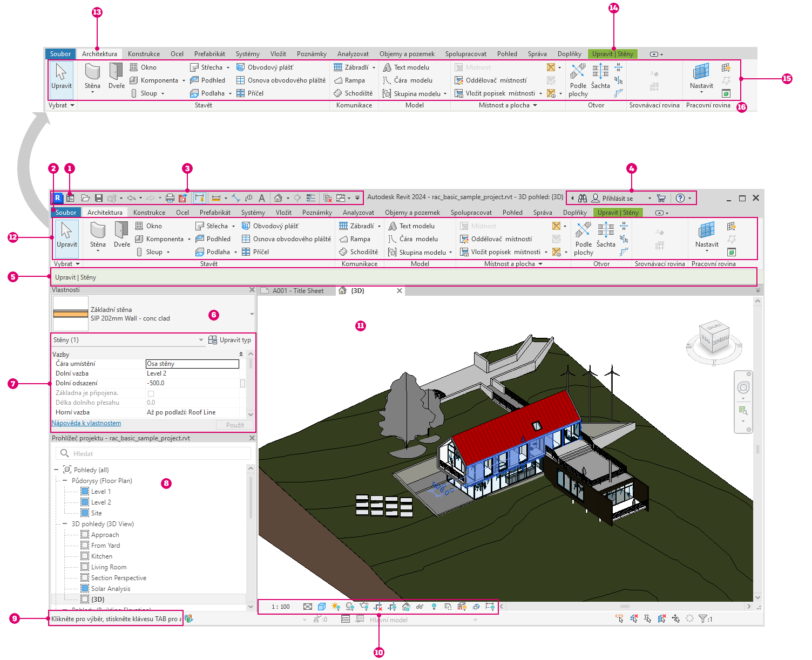Viewport: 812px width, 660px height.
Task: Toggle Crop View in the view control bar
Action: pyautogui.click(x=378, y=607)
